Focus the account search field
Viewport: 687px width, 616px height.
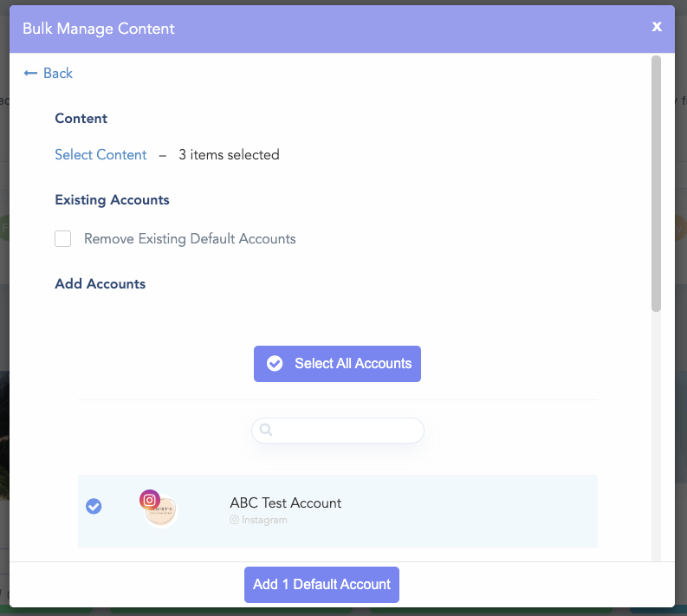pyautogui.click(x=338, y=431)
